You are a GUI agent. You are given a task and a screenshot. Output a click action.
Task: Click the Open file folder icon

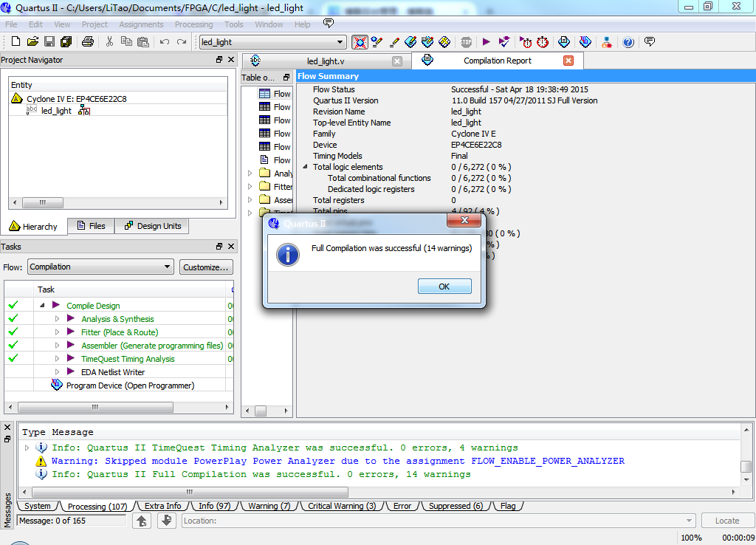(32, 42)
